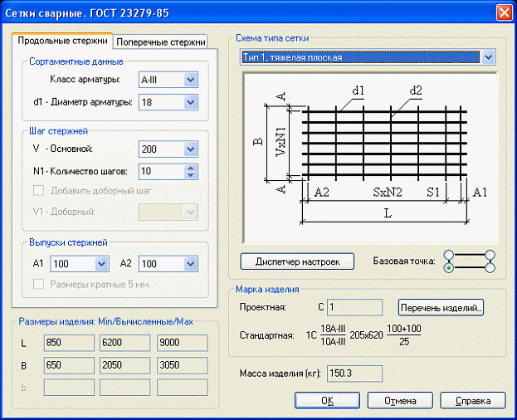
Task: Open d1 Диаметр арматуры dropdown
Action: (x=191, y=102)
